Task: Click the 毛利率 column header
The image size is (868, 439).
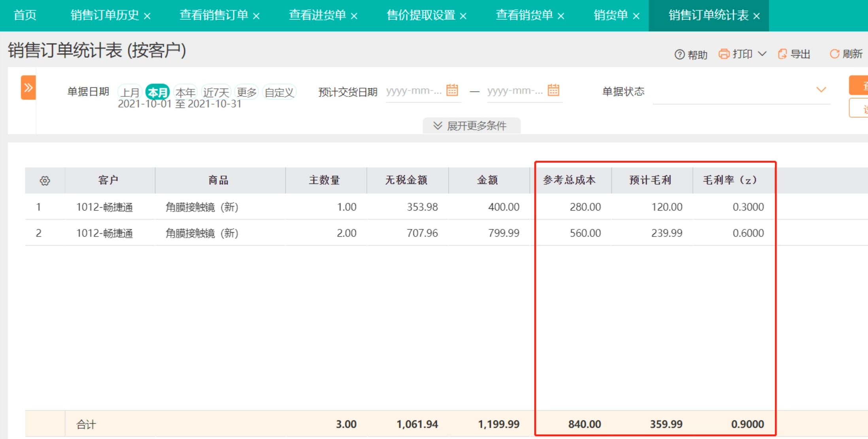Action: click(730, 180)
